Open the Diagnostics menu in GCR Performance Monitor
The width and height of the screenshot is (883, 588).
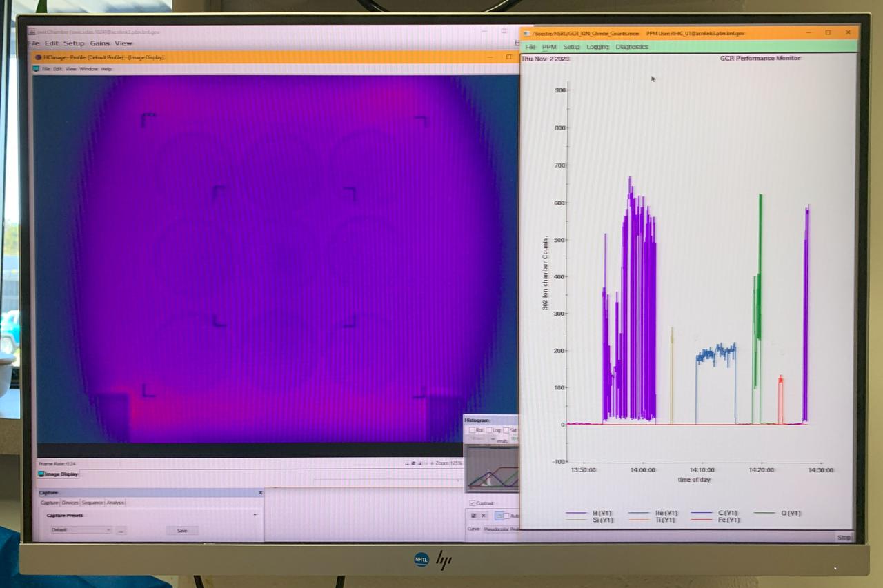632,47
